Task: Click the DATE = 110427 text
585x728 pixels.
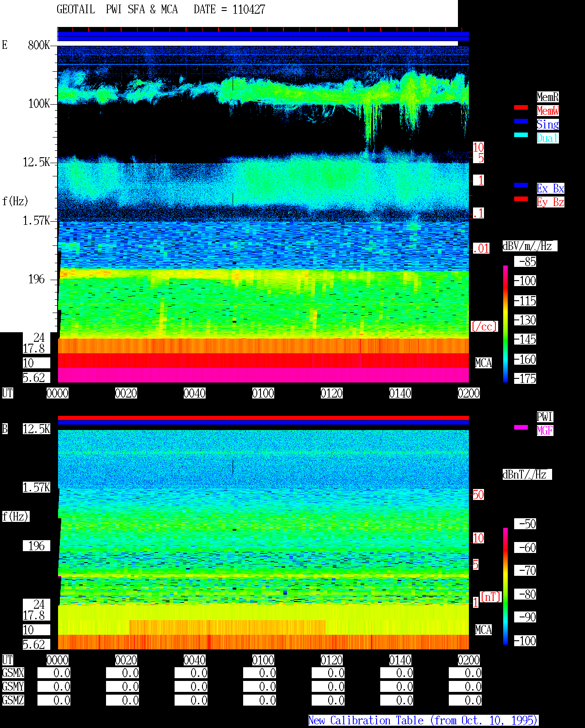Action: pos(229,10)
